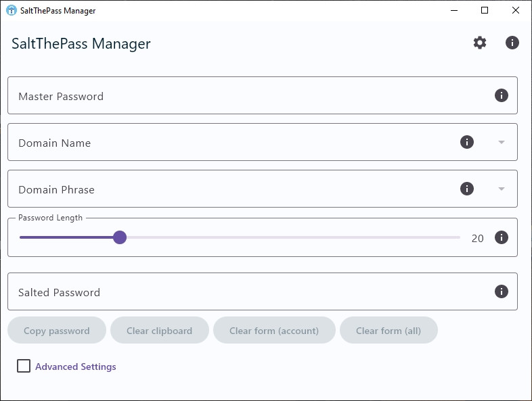Click the Advanced Settings label text

76,367
